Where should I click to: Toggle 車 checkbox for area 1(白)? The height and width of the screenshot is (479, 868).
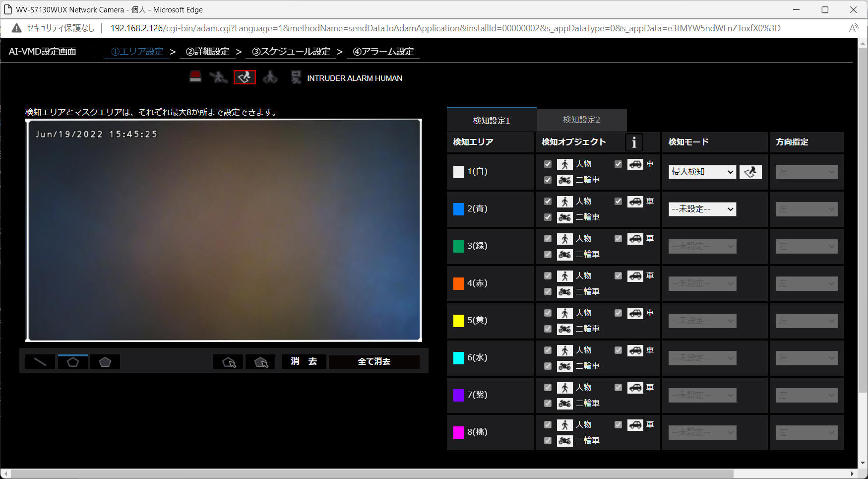pos(618,164)
